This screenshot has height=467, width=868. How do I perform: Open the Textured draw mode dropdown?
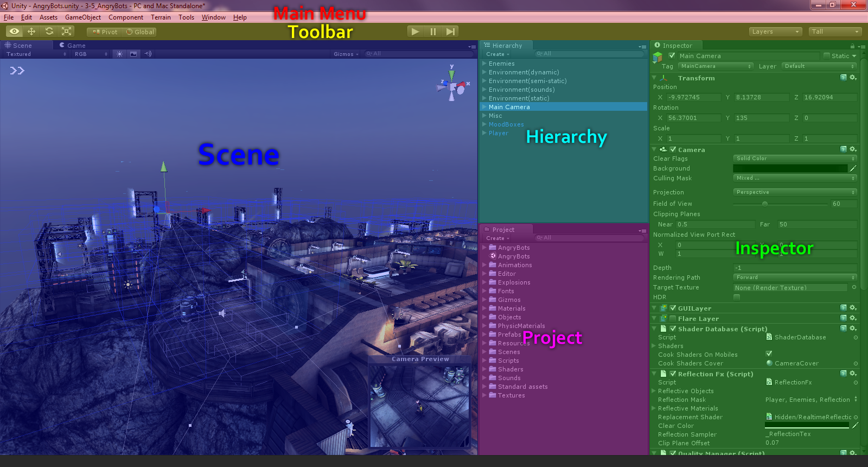point(36,54)
